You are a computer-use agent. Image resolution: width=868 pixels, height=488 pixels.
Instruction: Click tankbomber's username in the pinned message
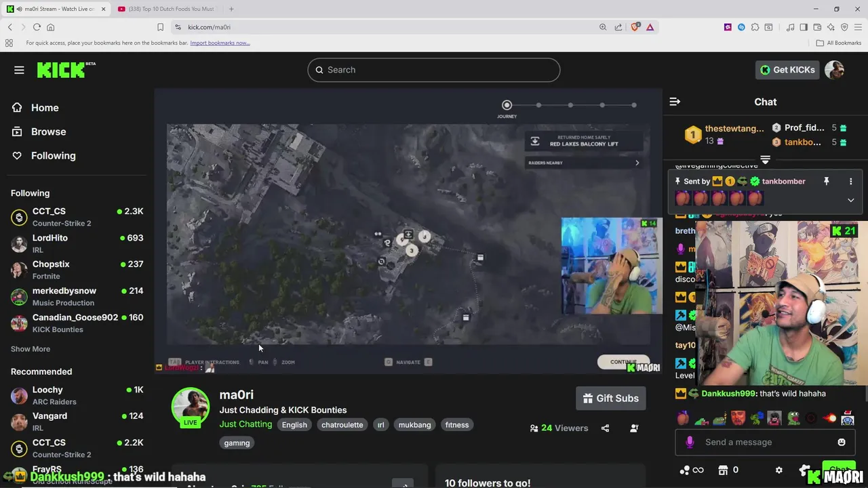click(783, 182)
